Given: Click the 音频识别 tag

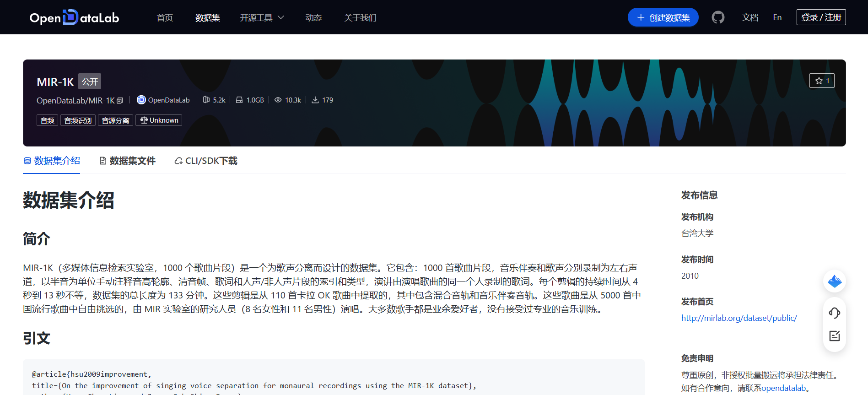Looking at the screenshot, I should (78, 120).
